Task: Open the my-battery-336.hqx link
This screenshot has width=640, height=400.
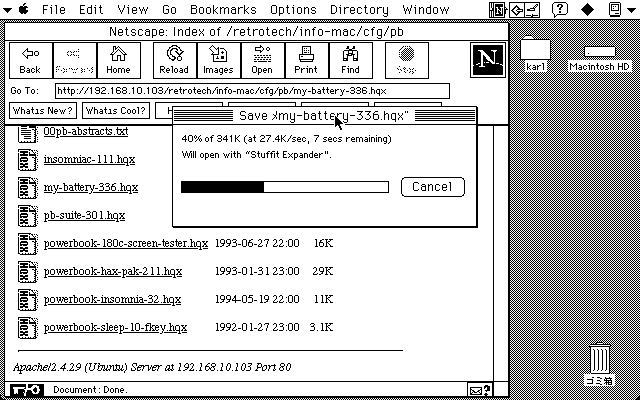Action: (x=91, y=187)
